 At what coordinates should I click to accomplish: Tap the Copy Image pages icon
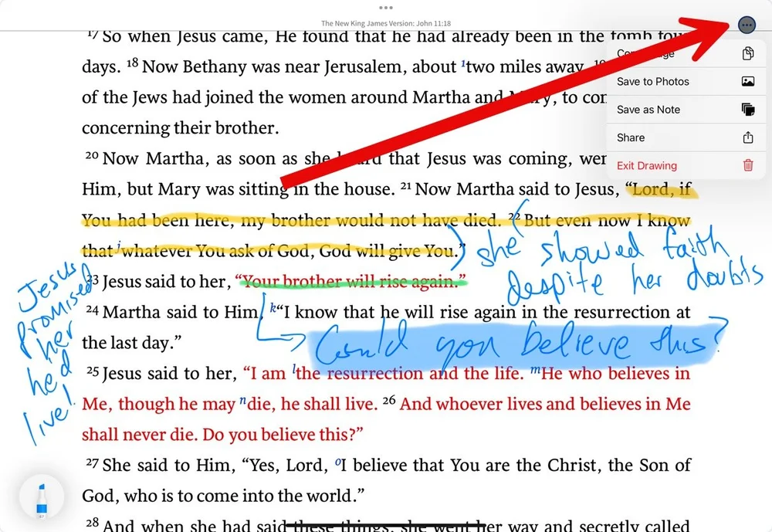748,53
